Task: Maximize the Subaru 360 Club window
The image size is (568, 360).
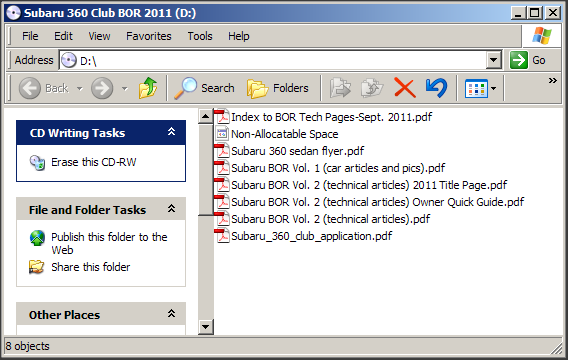Action: coord(535,13)
